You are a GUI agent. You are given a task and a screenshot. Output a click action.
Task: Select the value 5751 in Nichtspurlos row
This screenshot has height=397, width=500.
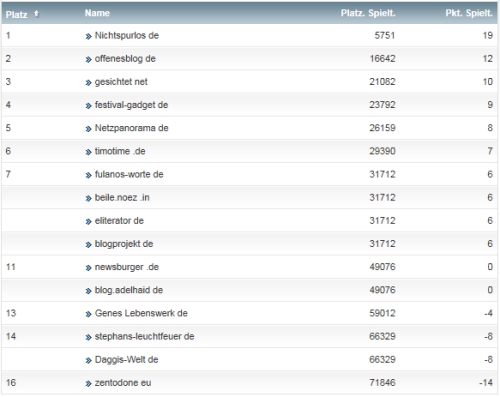(385, 35)
